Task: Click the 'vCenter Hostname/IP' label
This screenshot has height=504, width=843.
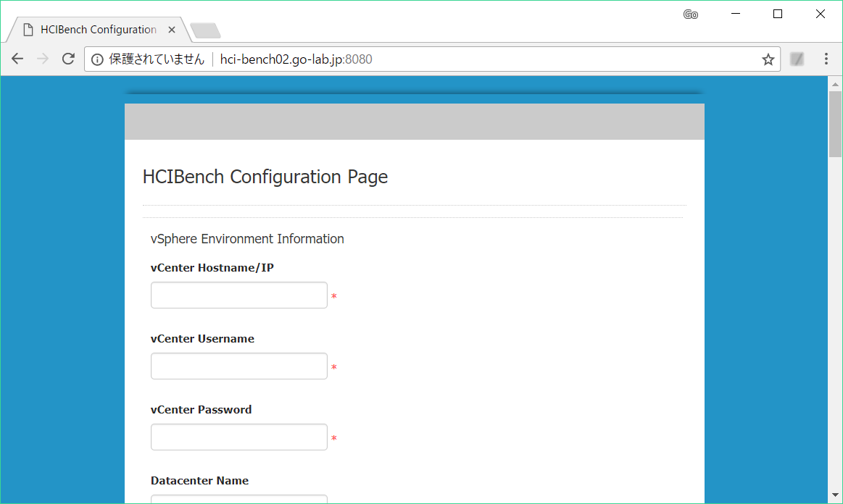Action: (212, 268)
